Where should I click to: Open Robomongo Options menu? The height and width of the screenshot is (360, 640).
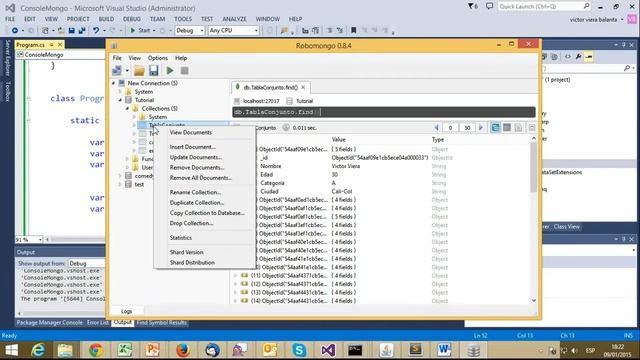pos(158,58)
